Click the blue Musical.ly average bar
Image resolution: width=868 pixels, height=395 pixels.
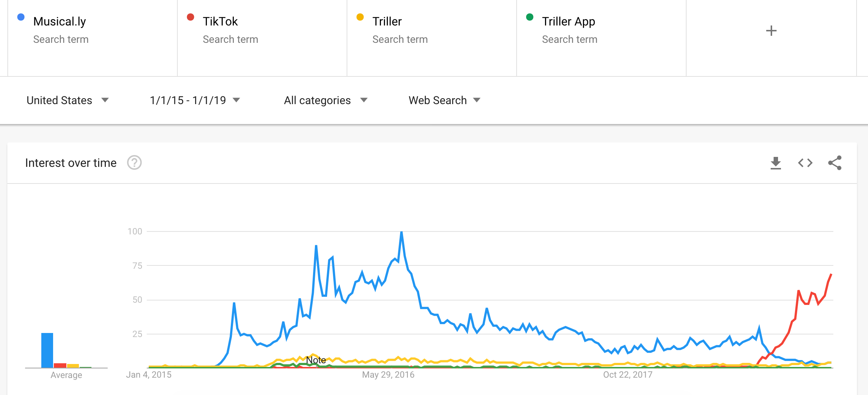(x=47, y=350)
